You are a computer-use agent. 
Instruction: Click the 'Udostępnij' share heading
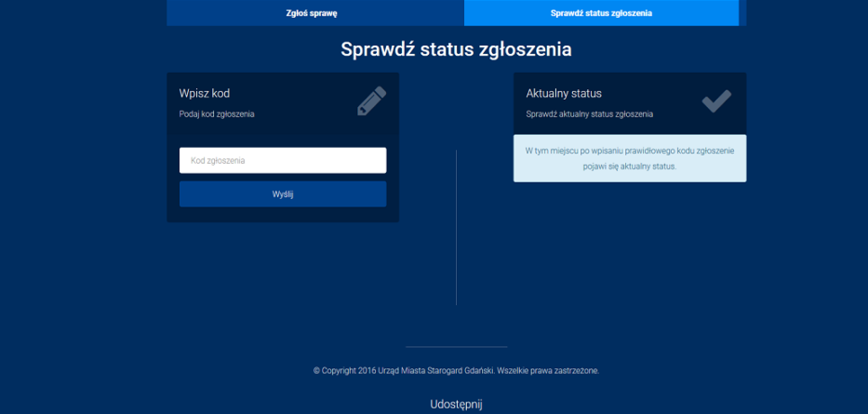click(x=456, y=405)
